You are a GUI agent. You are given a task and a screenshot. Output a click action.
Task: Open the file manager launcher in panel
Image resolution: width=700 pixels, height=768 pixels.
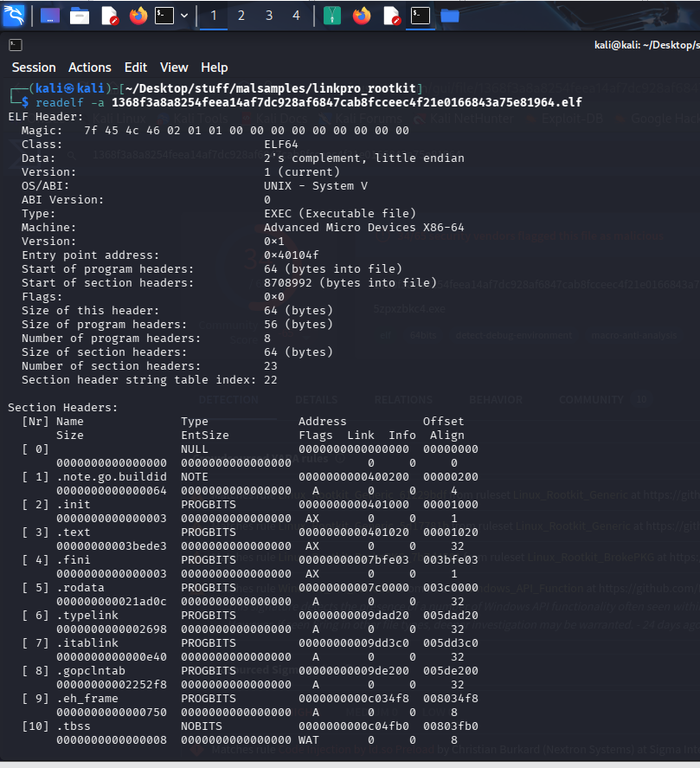[x=80, y=16]
